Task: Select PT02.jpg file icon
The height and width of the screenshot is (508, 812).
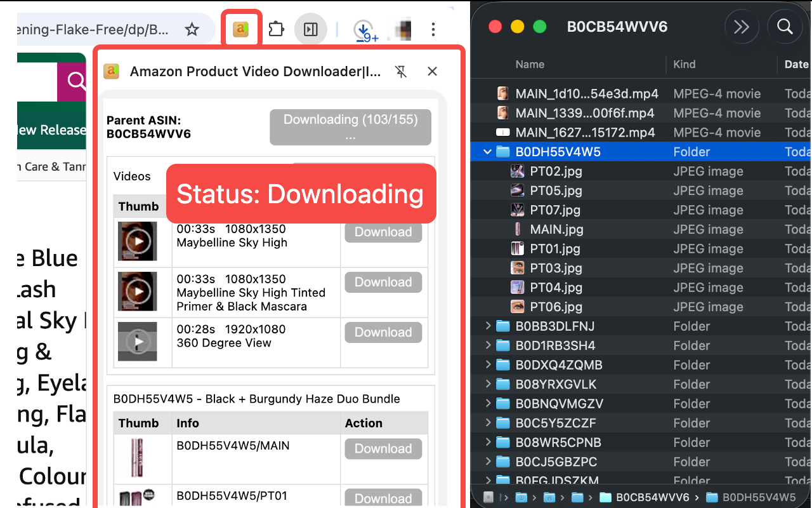Action: [518, 171]
